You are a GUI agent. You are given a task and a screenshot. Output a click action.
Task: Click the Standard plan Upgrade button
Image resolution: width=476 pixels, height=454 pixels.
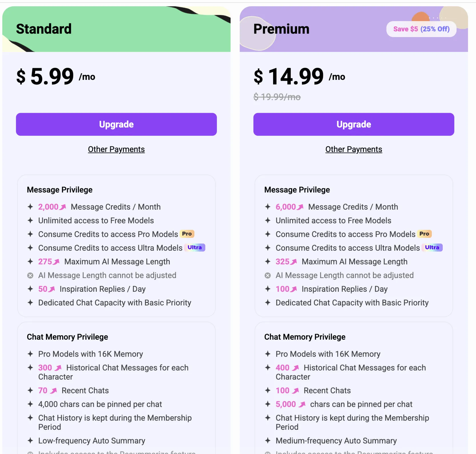tap(116, 124)
